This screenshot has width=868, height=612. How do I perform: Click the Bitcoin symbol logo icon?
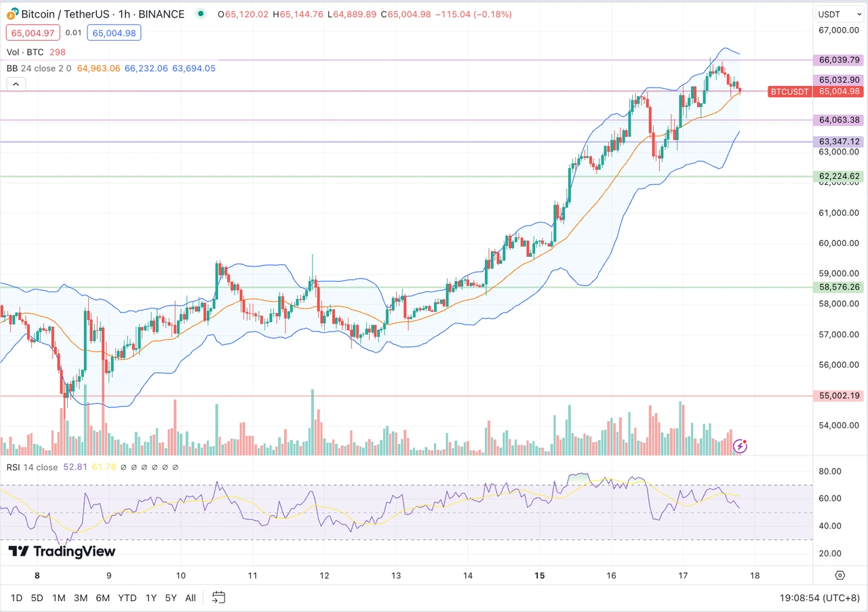12,14
